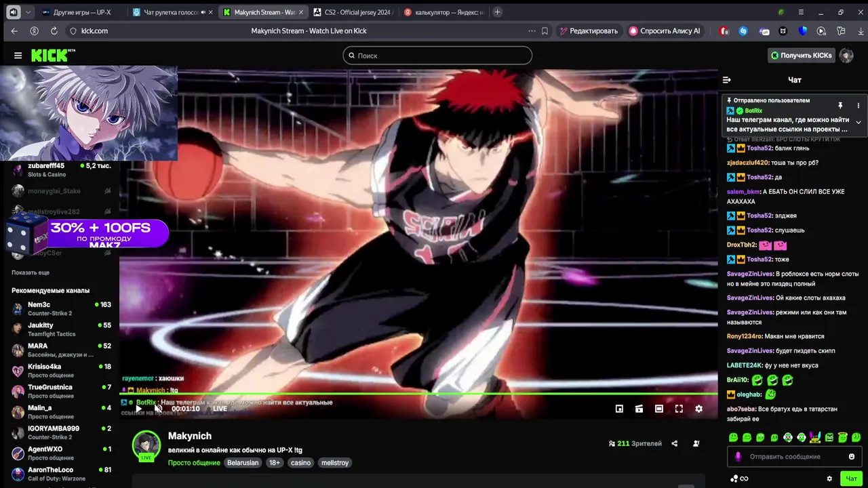Open the extensions puzzle icon

pos(842,31)
